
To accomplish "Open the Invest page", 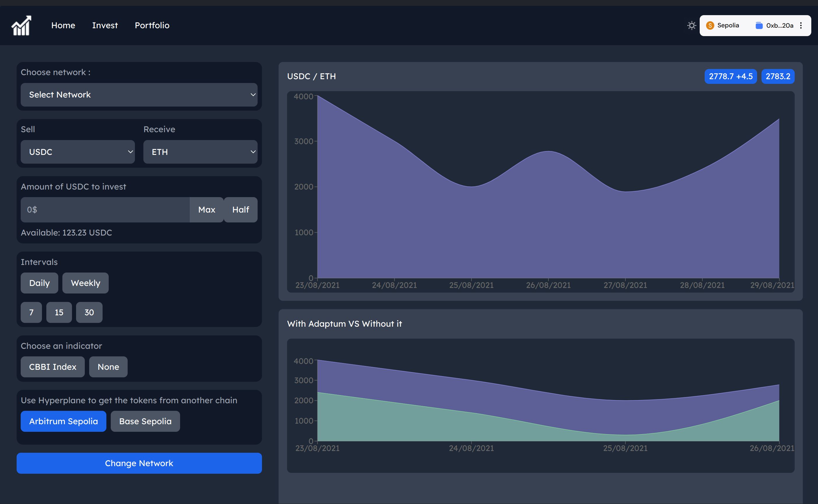I will coord(105,25).
